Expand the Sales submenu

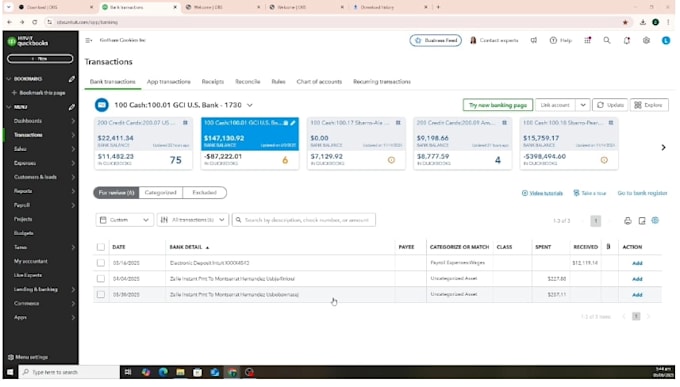click(x=73, y=149)
